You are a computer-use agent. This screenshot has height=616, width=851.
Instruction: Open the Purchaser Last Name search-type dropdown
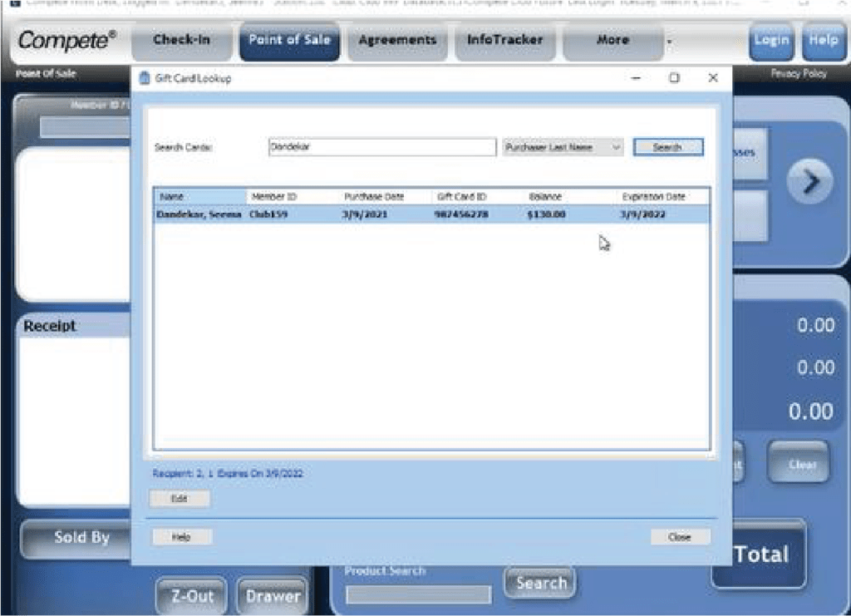563,147
